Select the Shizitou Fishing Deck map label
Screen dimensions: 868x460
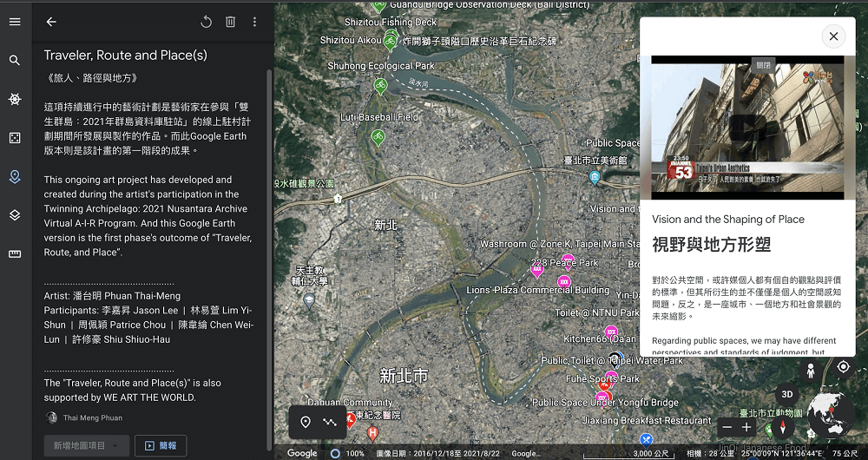coord(391,23)
